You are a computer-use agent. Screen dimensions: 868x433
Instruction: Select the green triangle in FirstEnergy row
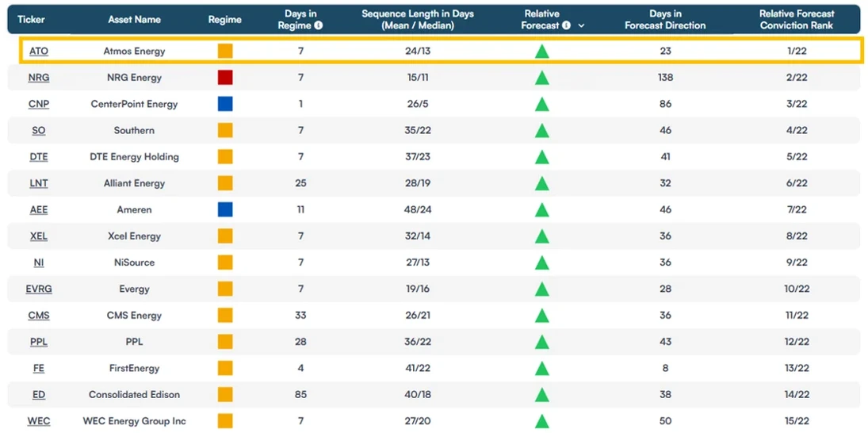point(542,368)
